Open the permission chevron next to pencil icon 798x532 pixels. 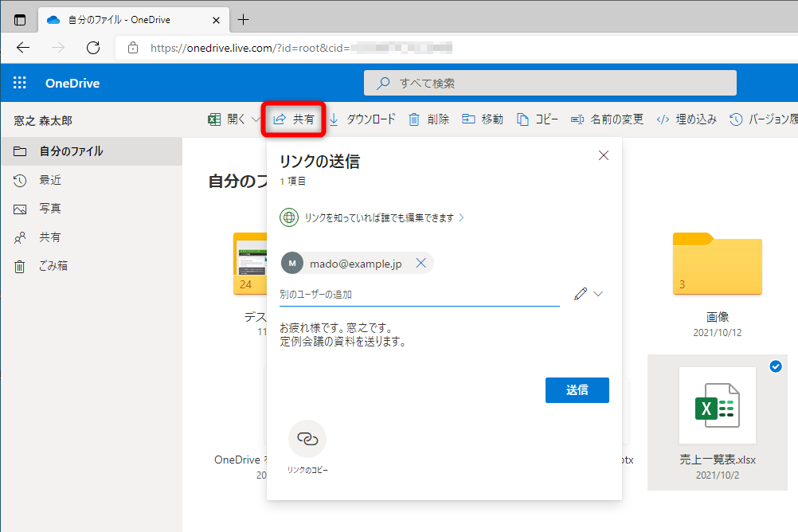(x=596, y=294)
